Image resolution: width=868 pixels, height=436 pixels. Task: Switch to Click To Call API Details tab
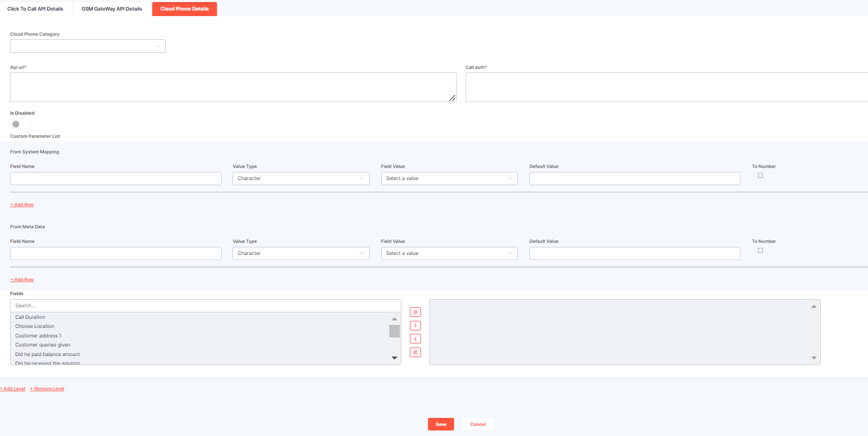(36, 9)
